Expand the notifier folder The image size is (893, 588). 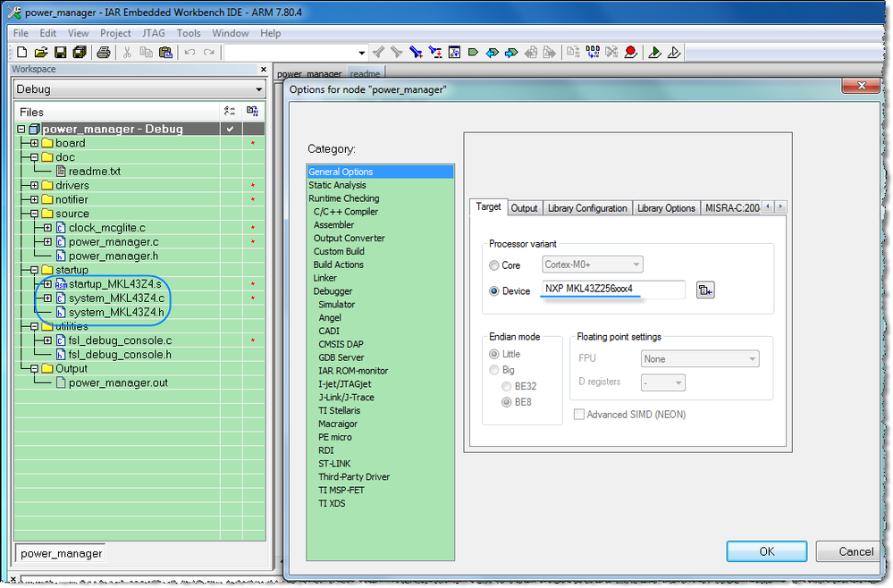coord(34,200)
